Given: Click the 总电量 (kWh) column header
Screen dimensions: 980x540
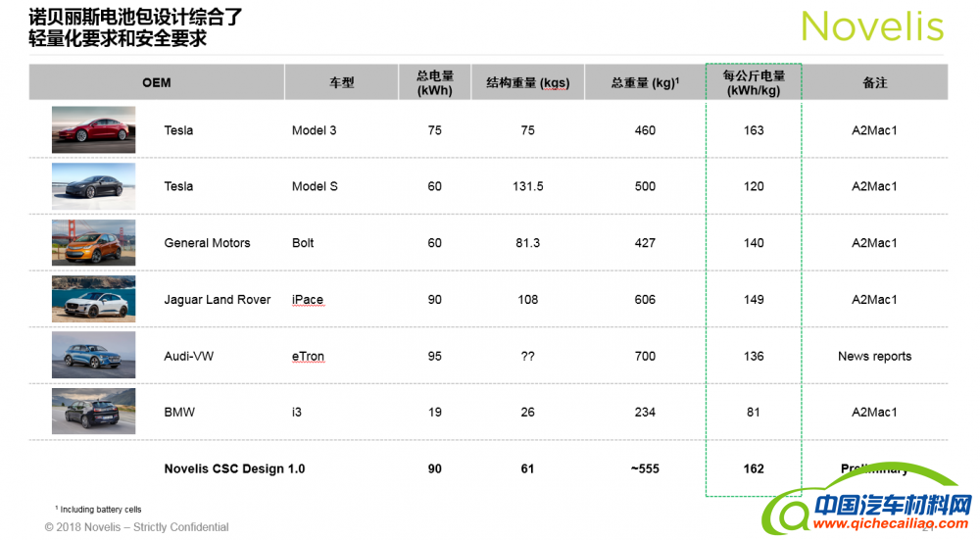Looking at the screenshot, I should (434, 82).
